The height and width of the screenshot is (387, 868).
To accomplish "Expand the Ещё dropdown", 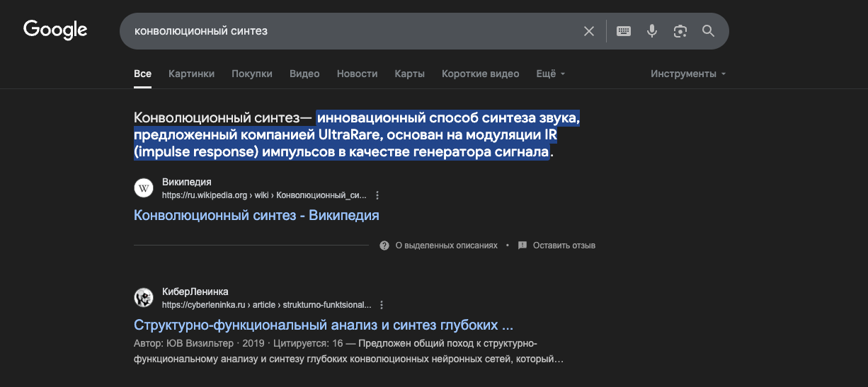I will click(x=551, y=74).
